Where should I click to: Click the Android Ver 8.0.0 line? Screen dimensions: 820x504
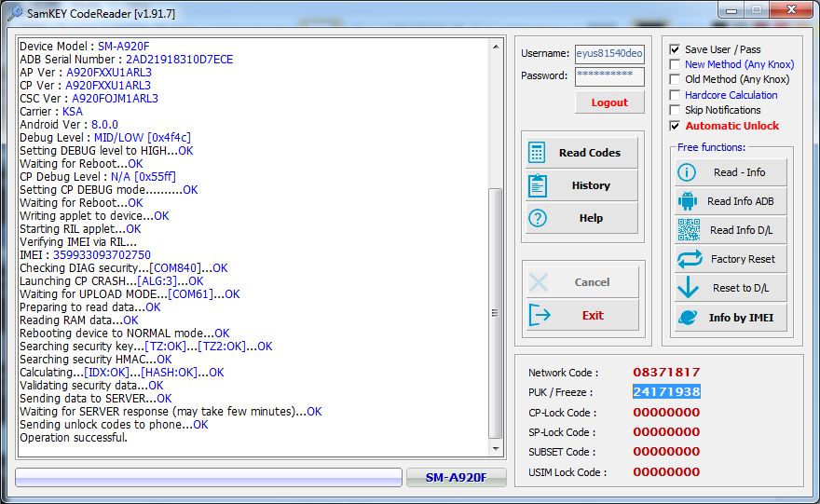click(69, 125)
